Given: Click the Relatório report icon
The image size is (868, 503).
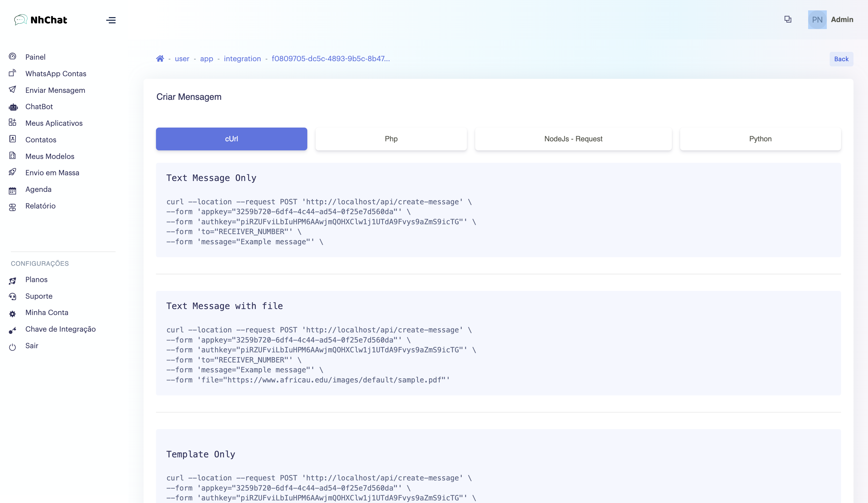Looking at the screenshot, I should coord(12,207).
